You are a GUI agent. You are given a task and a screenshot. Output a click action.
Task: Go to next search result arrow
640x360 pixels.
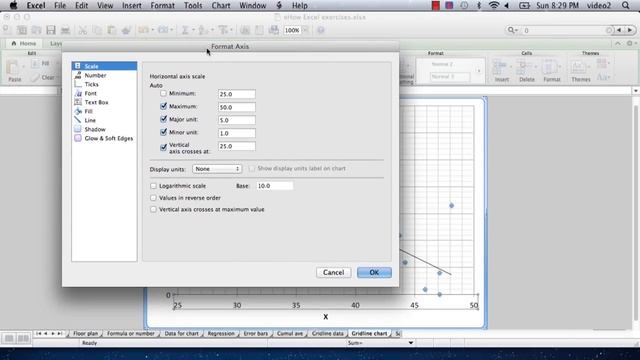630,30
